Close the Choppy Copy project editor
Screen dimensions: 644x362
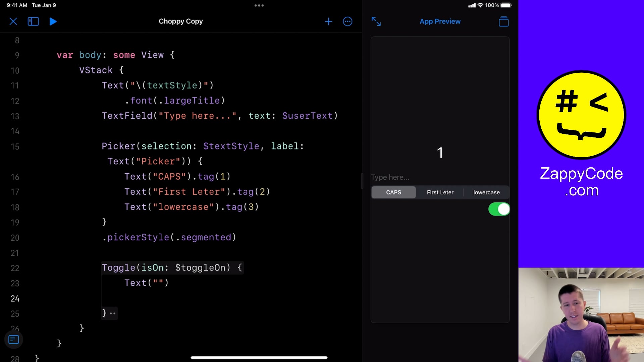pyautogui.click(x=13, y=21)
